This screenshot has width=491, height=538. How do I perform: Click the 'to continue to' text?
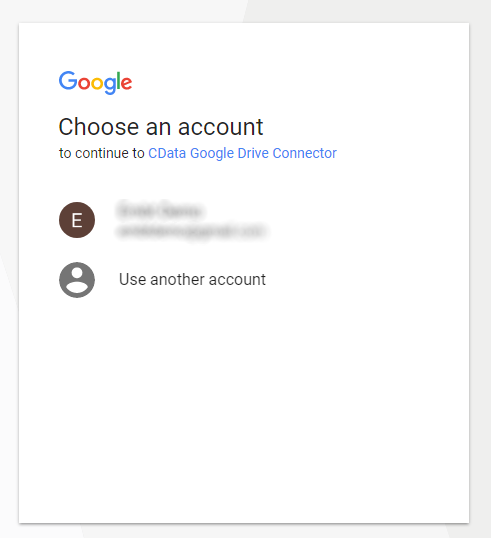coord(102,153)
